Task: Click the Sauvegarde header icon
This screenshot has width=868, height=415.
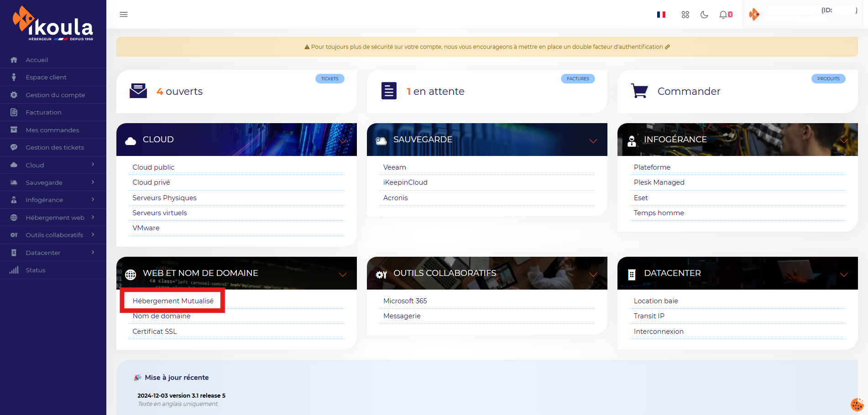Action: [x=381, y=141]
